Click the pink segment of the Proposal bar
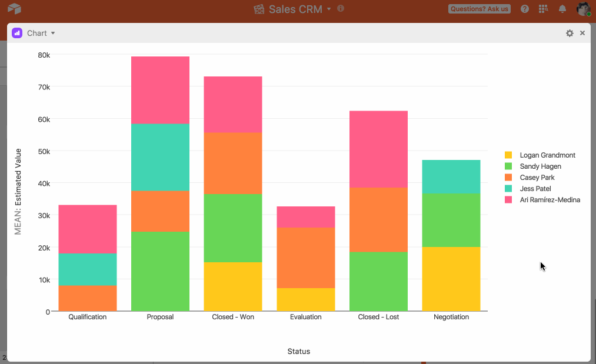 click(x=160, y=90)
